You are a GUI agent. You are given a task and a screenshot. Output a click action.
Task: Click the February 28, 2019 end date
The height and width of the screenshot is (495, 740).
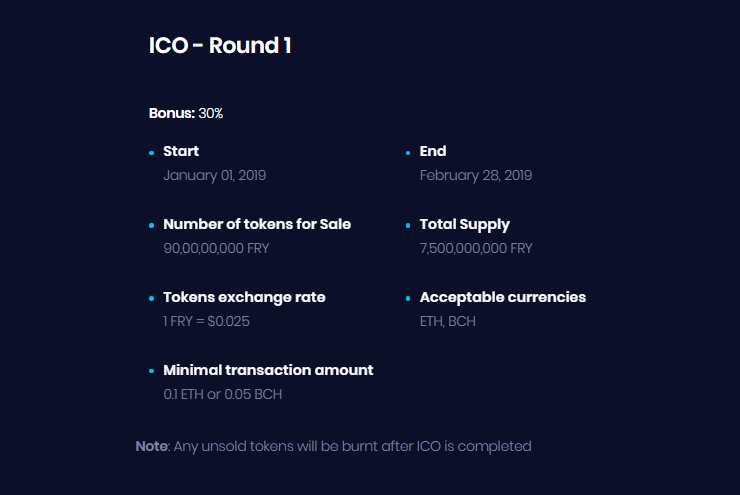pos(476,176)
